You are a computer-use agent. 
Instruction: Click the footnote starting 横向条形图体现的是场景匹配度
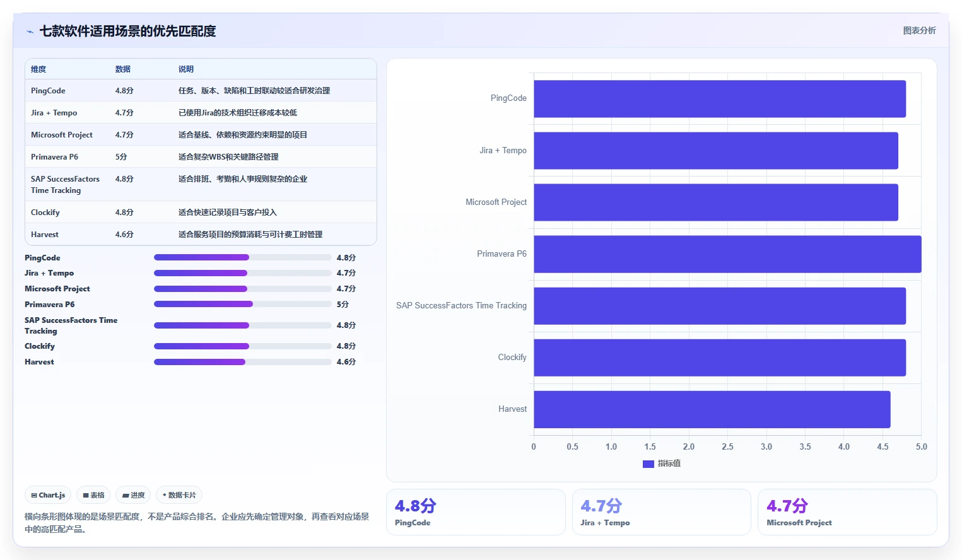pyautogui.click(x=197, y=523)
